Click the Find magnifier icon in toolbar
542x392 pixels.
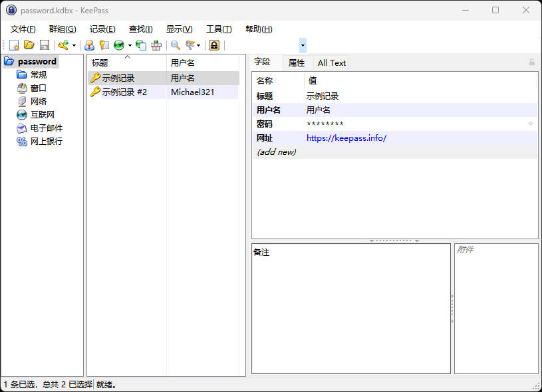point(176,45)
